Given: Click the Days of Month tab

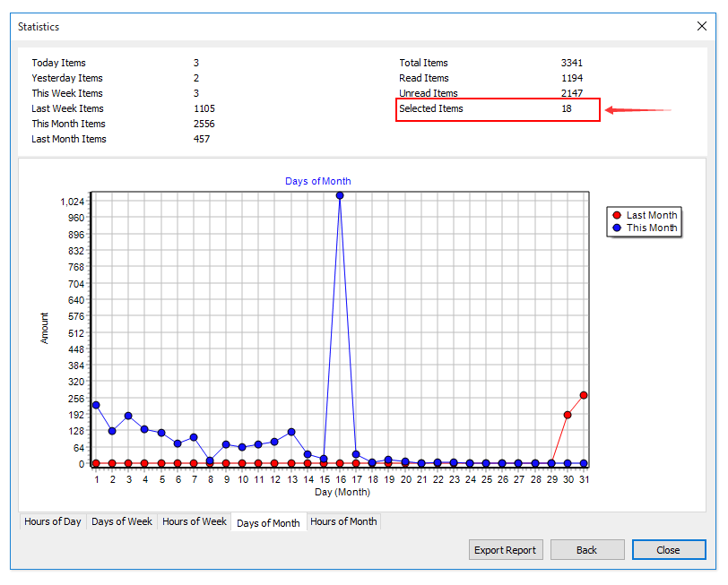Looking at the screenshot, I should [268, 523].
